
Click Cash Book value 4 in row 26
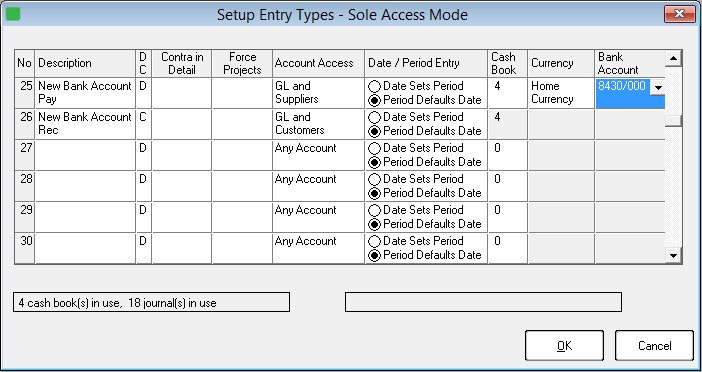508,124
